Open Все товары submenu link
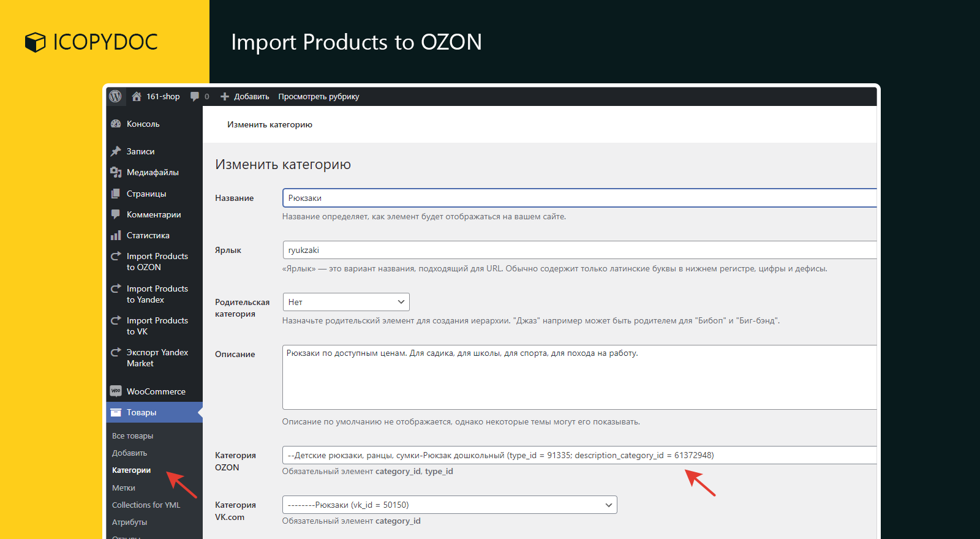This screenshot has height=539, width=980. point(132,436)
